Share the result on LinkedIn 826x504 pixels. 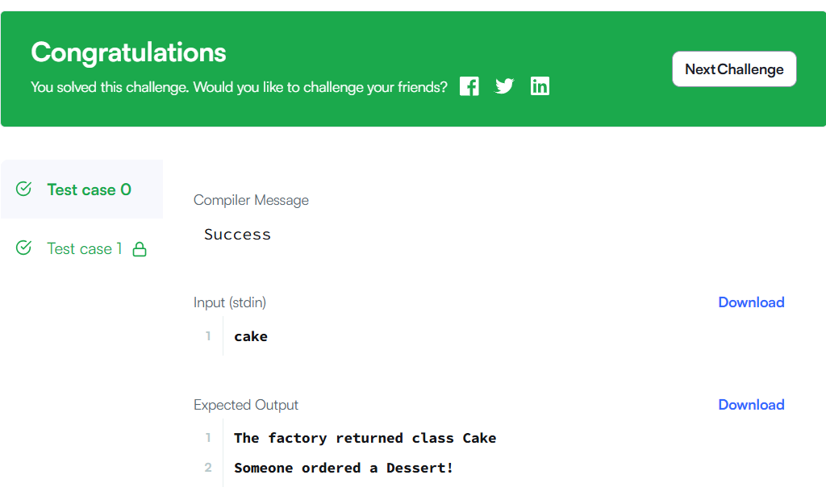click(540, 86)
